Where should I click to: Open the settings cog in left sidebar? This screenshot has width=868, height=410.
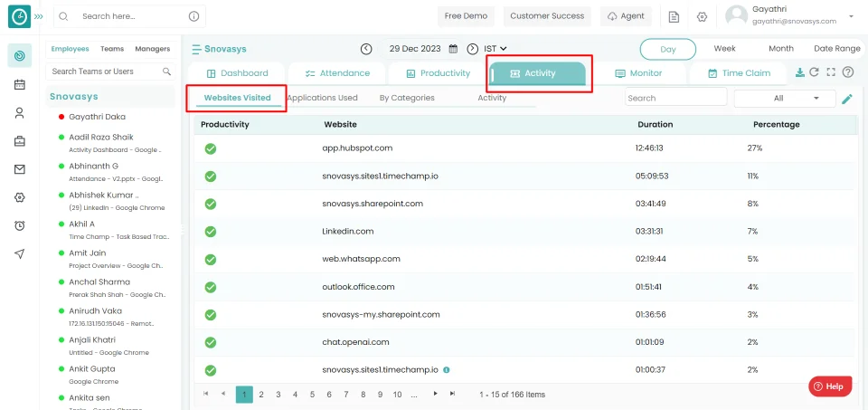tap(19, 197)
